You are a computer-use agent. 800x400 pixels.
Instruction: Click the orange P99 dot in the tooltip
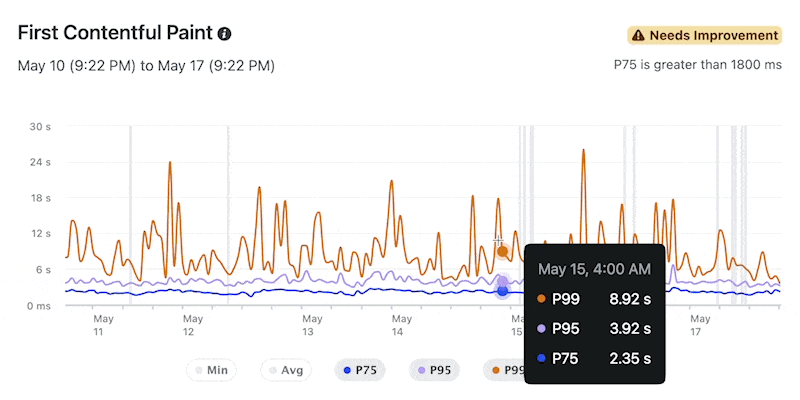pos(541,297)
